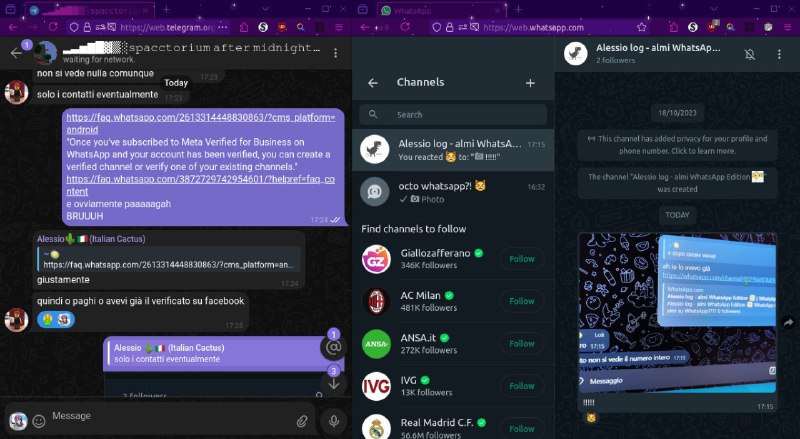
Task: List all tabs in Telegram browser window
Action: (265, 9)
